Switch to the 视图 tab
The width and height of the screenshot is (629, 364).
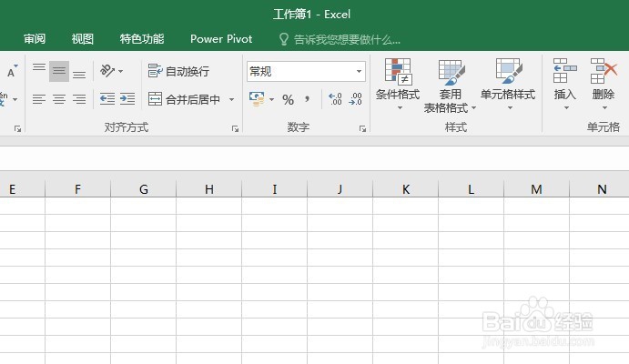(83, 39)
